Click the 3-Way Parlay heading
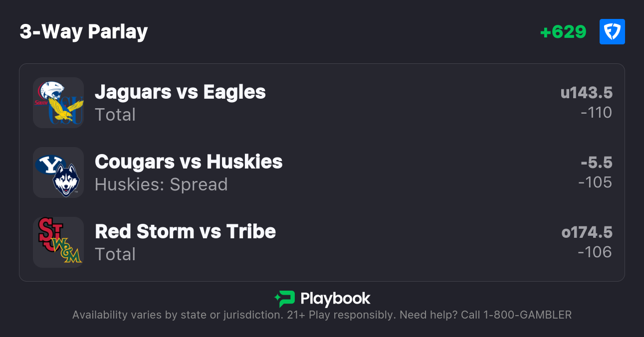644x337 pixels. coord(84,32)
